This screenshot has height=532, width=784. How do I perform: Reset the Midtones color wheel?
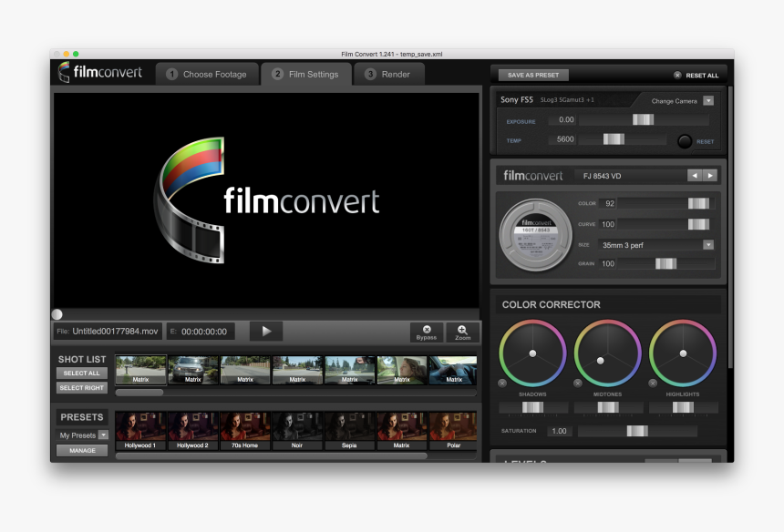coord(577,384)
